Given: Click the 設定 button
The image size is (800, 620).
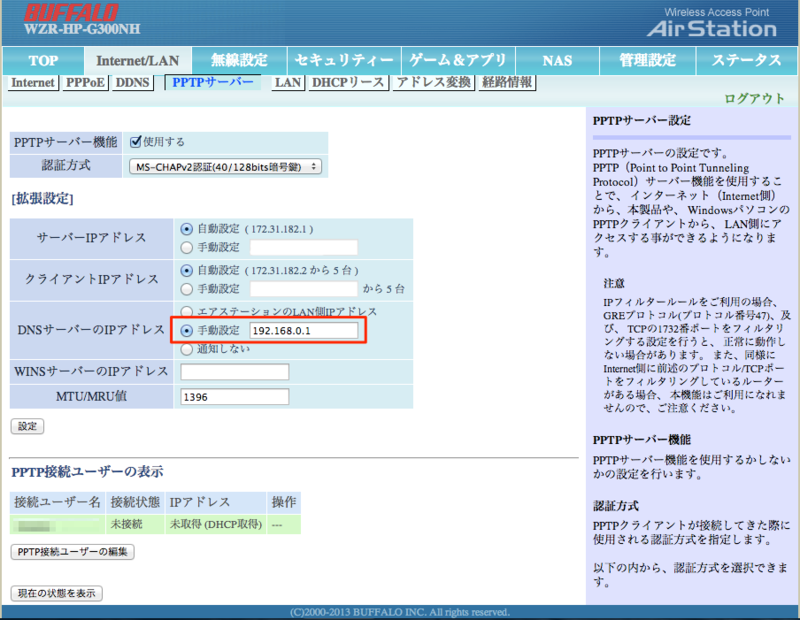Looking at the screenshot, I should point(28,426).
